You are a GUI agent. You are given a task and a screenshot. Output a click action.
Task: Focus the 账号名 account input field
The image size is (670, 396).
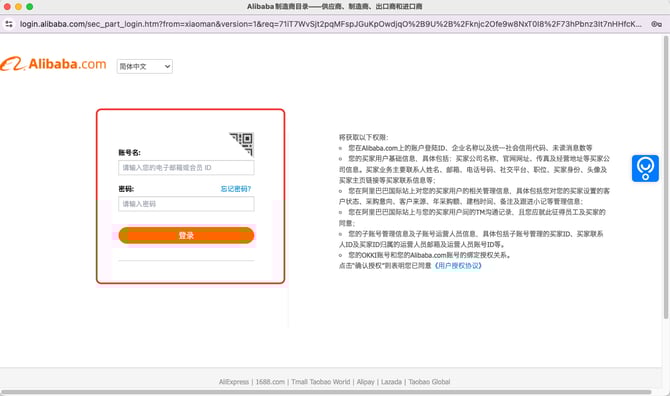coord(186,167)
